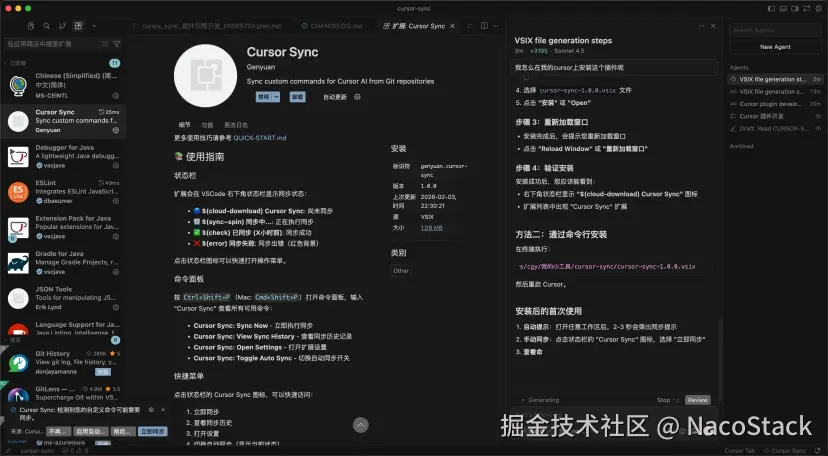Open Debugger for Java gear settings
828x456 pixels.
(116, 166)
